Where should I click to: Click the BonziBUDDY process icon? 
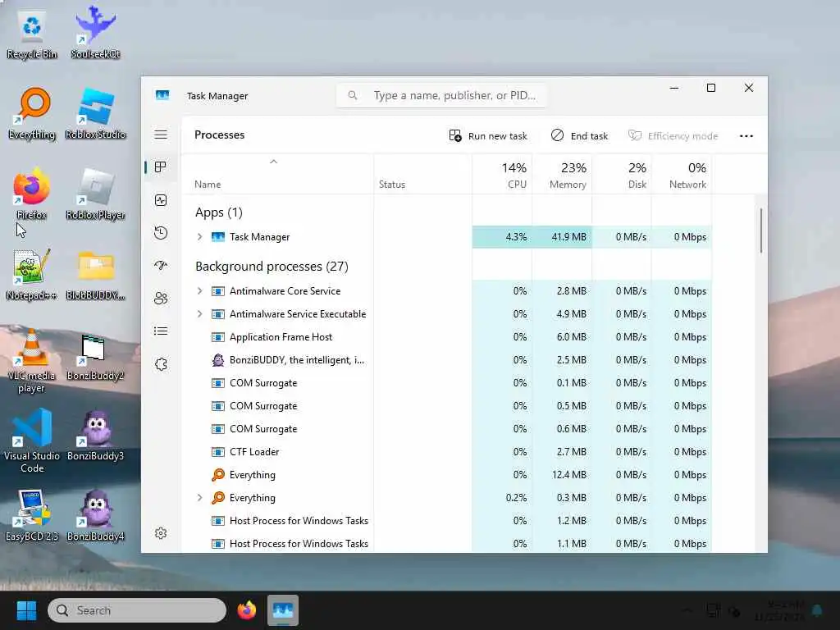tap(217, 360)
